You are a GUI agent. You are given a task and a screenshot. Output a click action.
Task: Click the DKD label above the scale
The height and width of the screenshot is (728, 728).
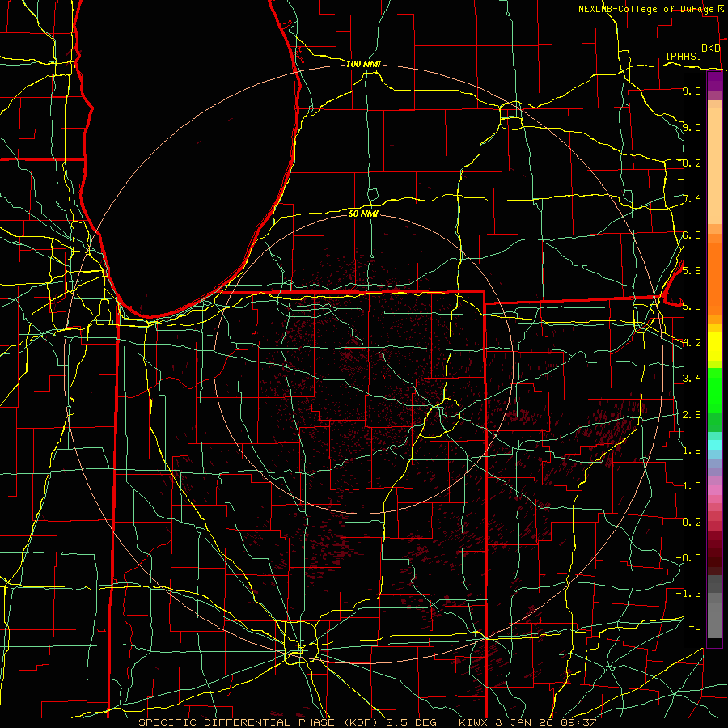(x=710, y=49)
